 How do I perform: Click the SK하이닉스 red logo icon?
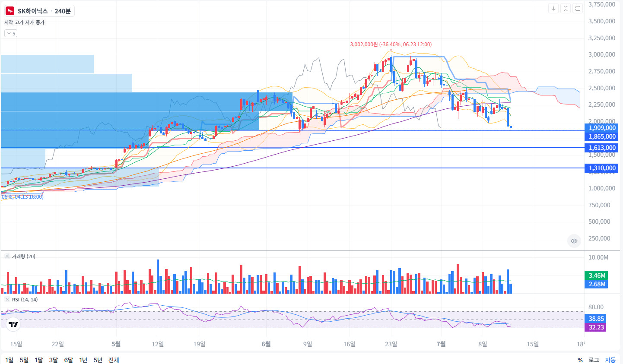(10, 11)
